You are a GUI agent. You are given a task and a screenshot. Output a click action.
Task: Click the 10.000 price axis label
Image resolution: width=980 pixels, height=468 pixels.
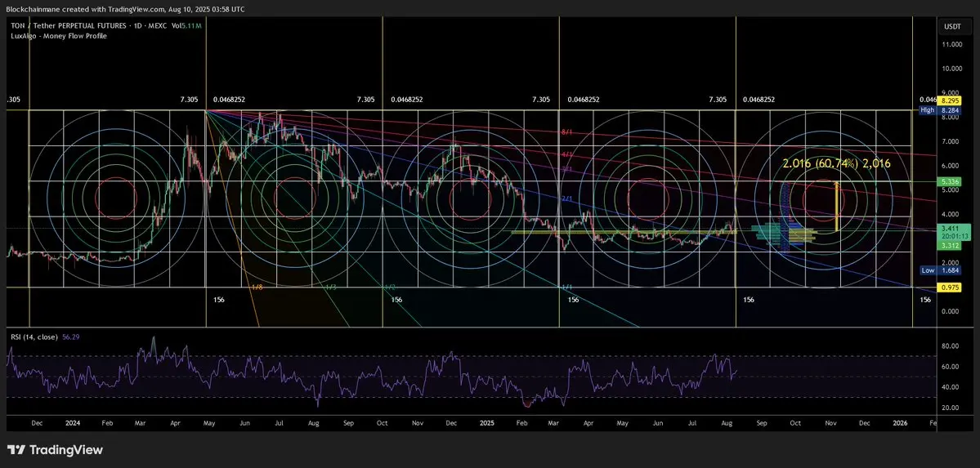coord(951,69)
